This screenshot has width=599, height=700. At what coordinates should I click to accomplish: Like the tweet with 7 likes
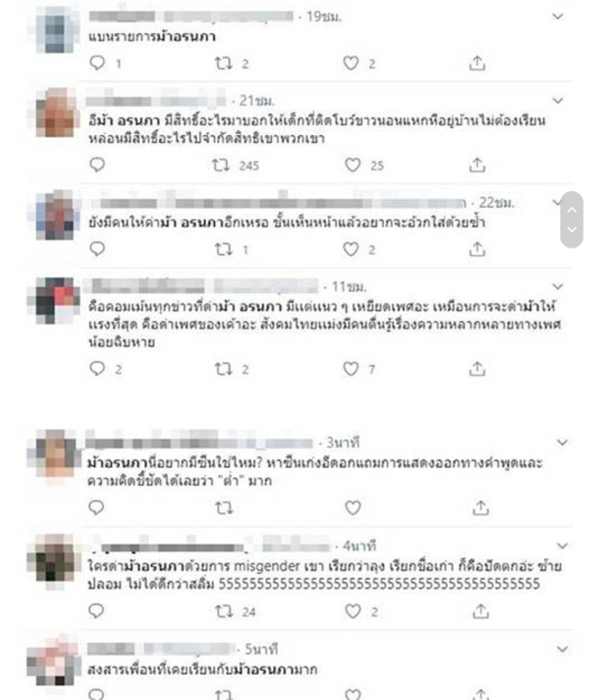click(351, 368)
